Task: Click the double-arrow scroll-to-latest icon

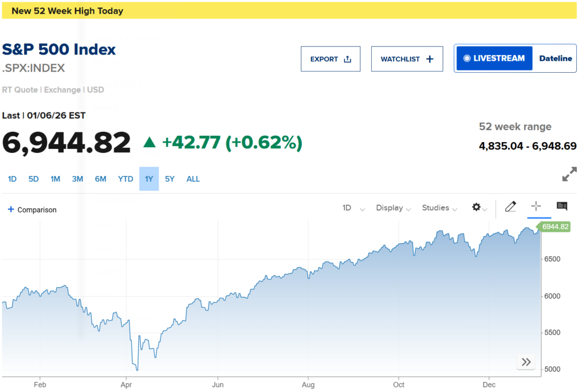Action: (526, 362)
